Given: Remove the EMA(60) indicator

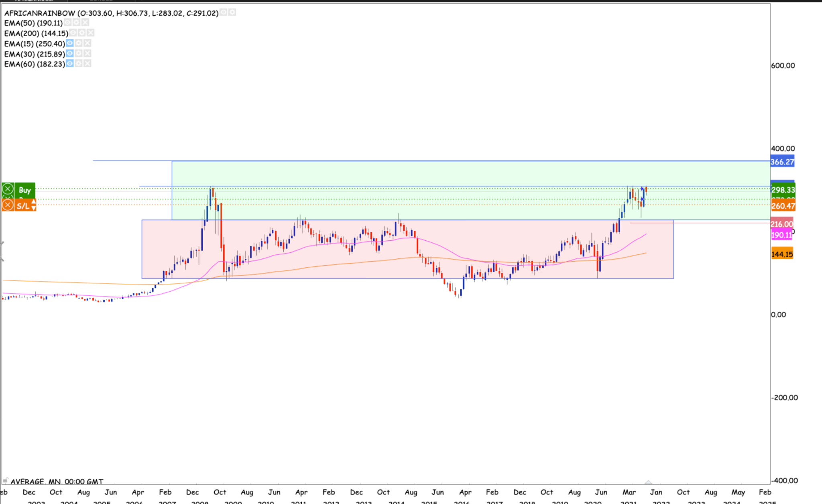Looking at the screenshot, I should click(x=87, y=64).
